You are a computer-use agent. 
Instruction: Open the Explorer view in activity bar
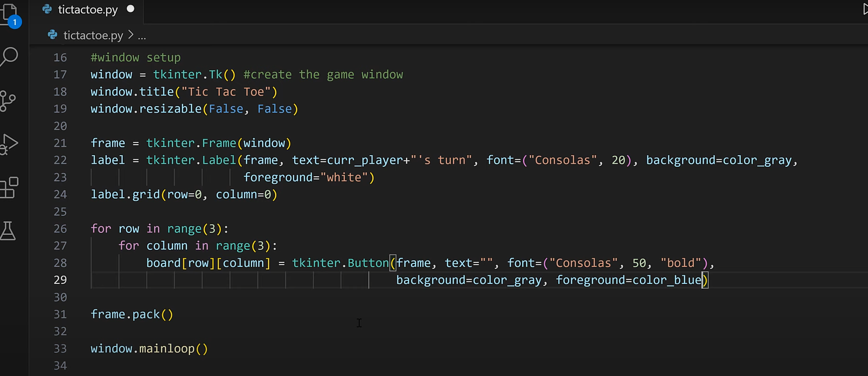click(x=10, y=14)
